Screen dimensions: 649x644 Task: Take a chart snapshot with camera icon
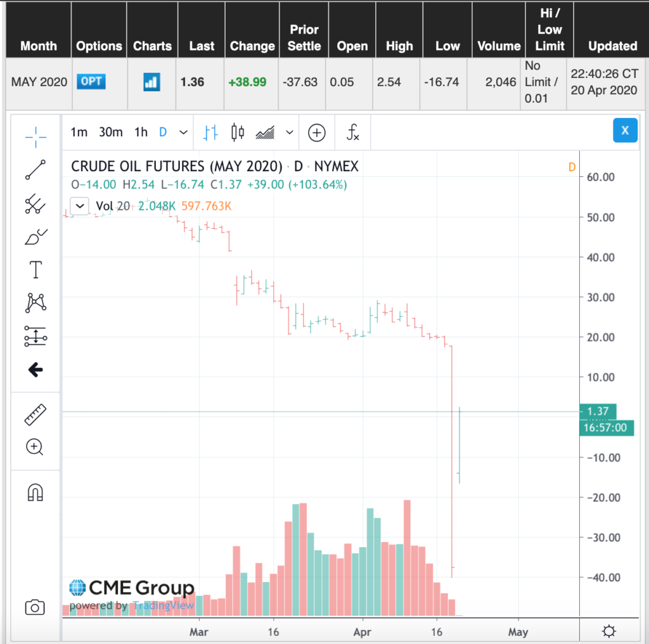(35, 608)
